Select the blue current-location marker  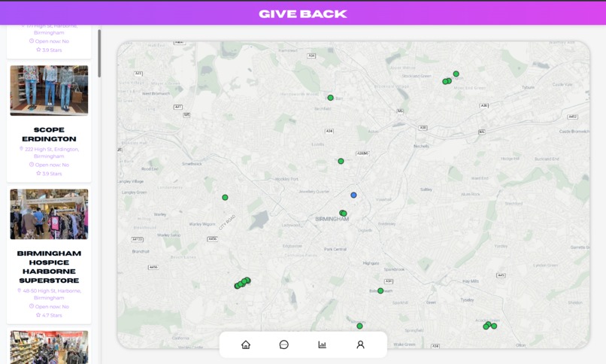(x=353, y=195)
